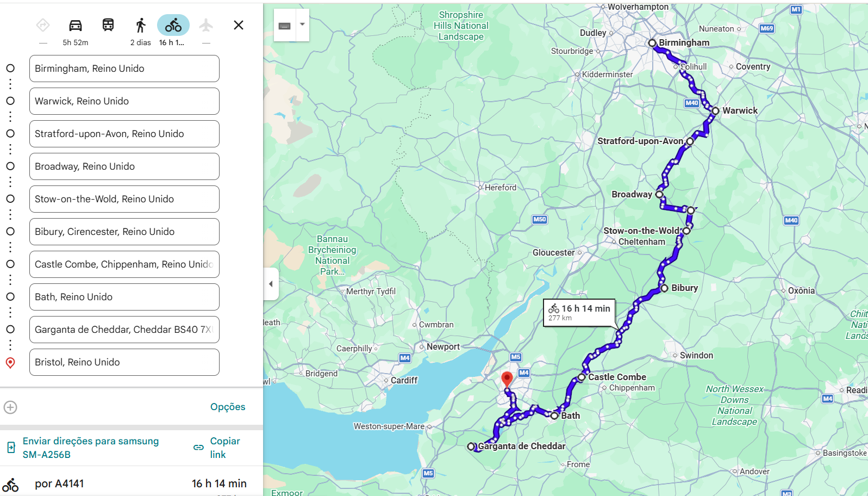This screenshot has height=496, width=868.
Task: Click the red Bristol destination pin on map
Action: click(x=507, y=379)
